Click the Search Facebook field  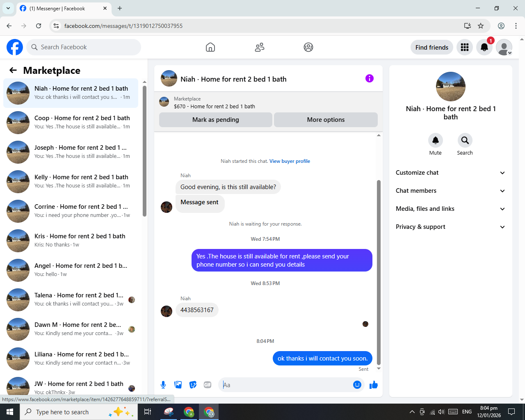(84, 47)
